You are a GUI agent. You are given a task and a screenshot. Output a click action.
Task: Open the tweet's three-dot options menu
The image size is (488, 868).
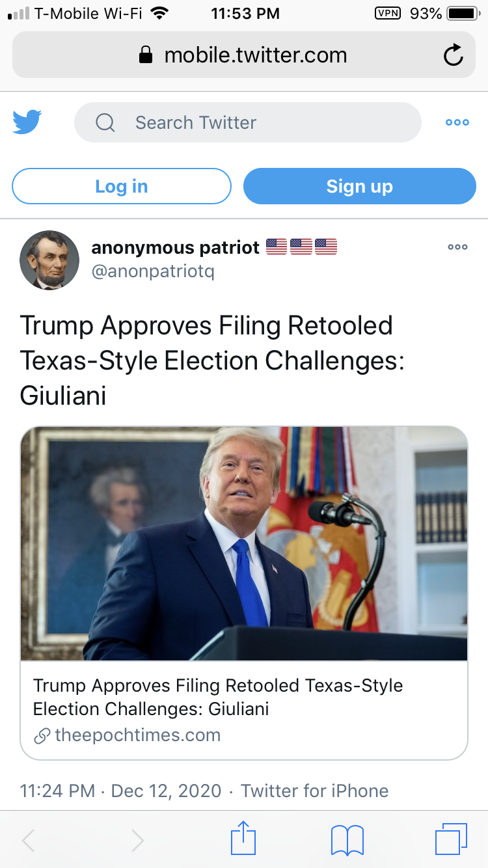(x=457, y=247)
